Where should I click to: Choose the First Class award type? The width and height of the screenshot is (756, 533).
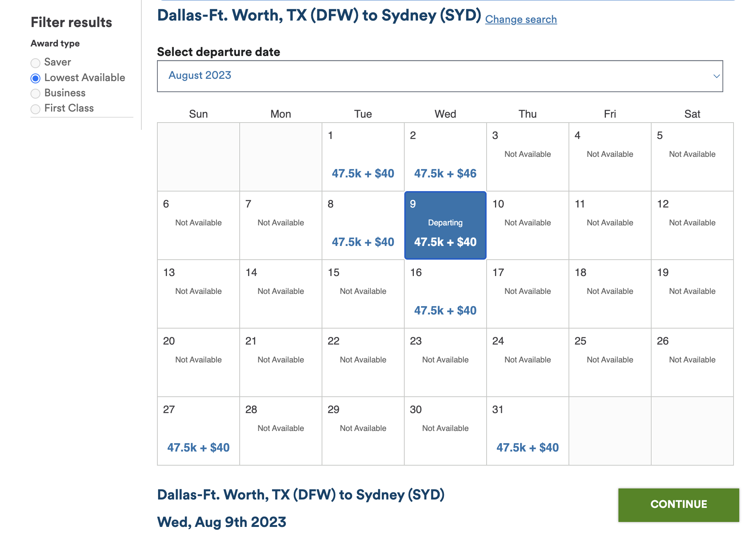(x=35, y=109)
